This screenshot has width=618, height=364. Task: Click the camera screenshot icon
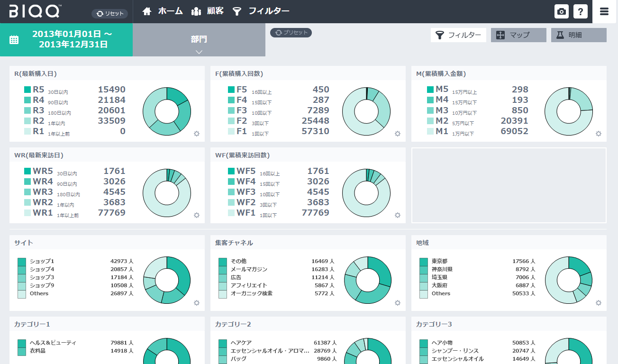[x=562, y=11]
